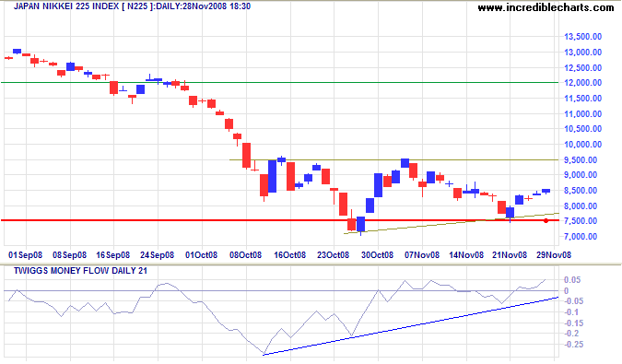Screen dimensions: 622x364
Task: Click the 8,000.00 price axis label
Action: click(581, 205)
